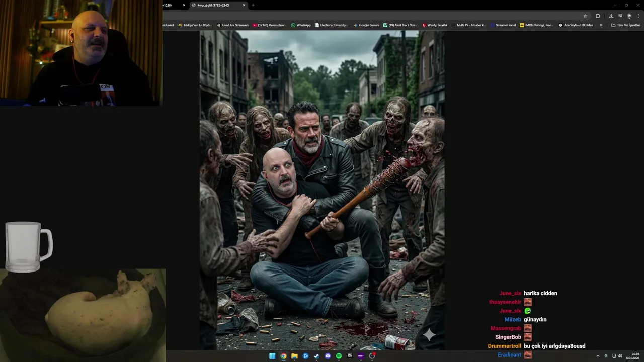Viewport: 644px width, 362px height.
Task: Open Discord from the taskbar
Action: point(328,356)
